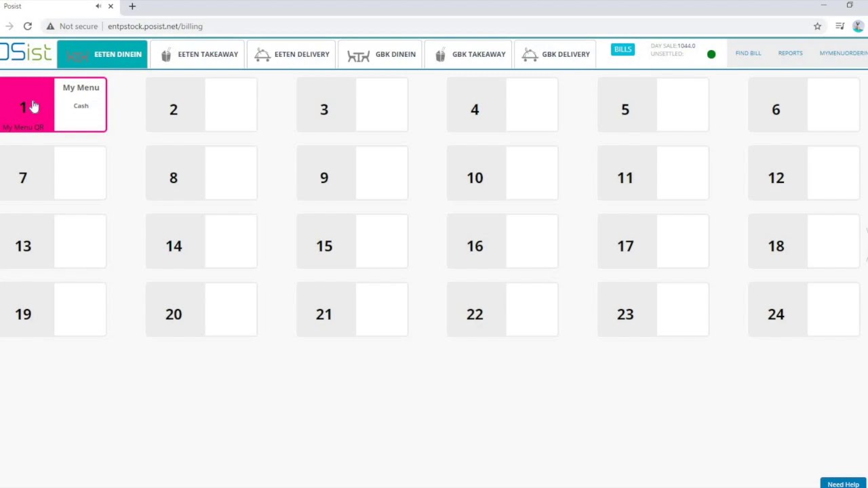
Task: Open the EETEN DINEIN tab
Action: pos(102,54)
